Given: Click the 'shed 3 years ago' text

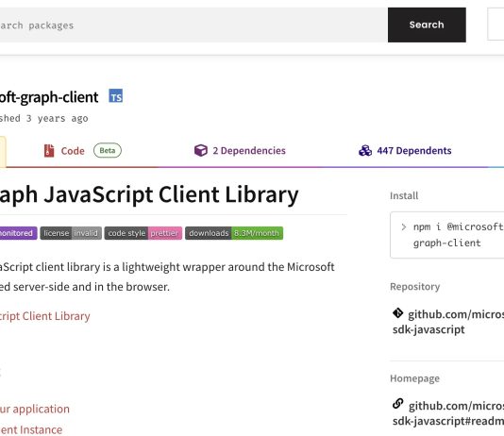Looking at the screenshot, I should click(x=43, y=118).
